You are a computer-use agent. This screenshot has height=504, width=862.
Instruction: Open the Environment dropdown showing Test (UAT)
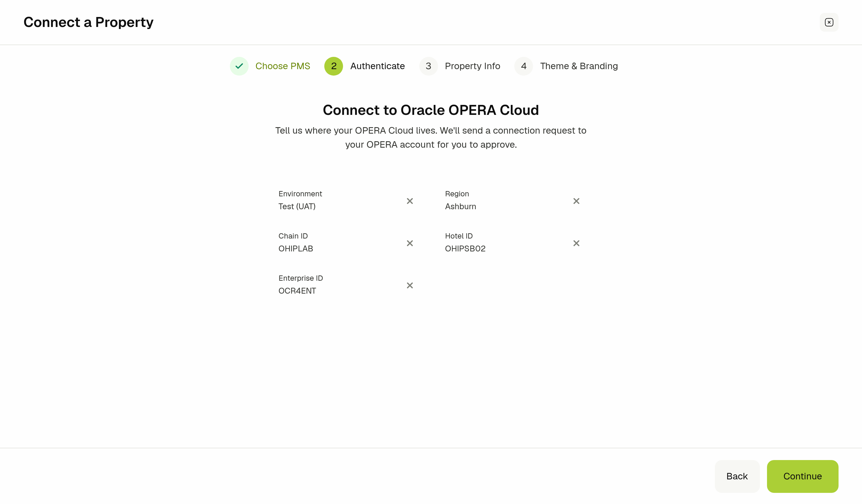click(347, 201)
